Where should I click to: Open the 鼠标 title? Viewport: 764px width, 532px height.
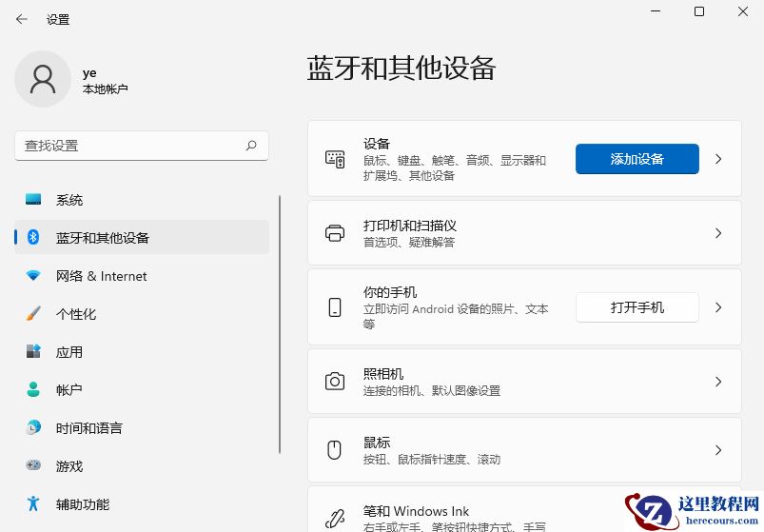(377, 443)
